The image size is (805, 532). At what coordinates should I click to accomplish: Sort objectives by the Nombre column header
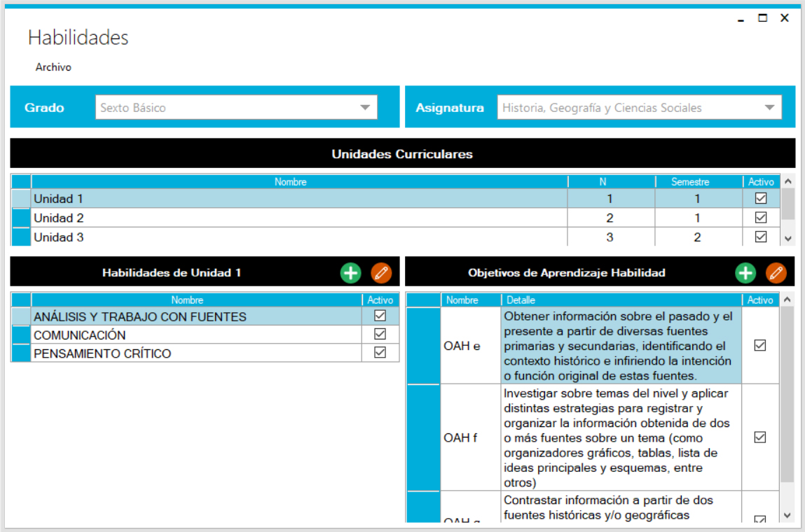[471, 300]
